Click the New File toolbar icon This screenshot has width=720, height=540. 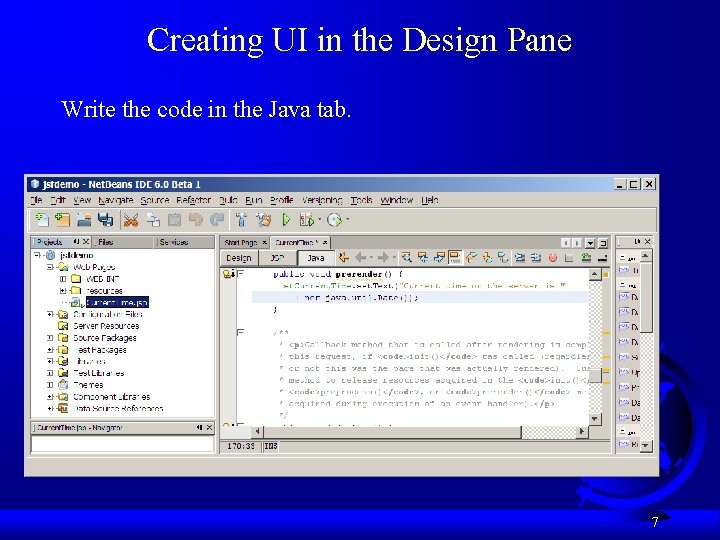(x=42, y=220)
